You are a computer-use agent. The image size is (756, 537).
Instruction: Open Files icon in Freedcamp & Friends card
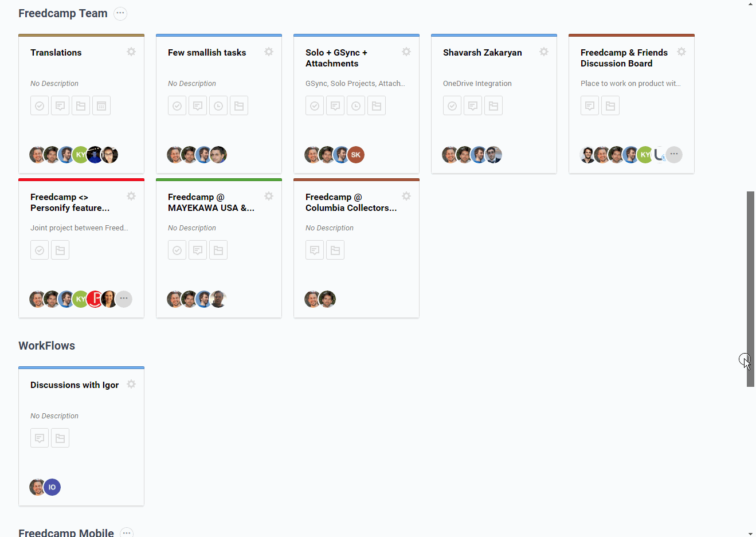[x=610, y=105]
